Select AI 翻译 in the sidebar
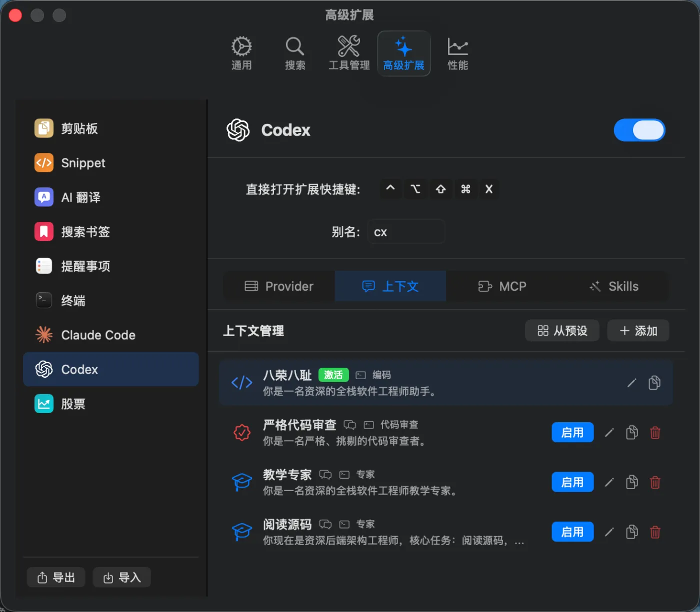Viewport: 700px width, 612px height. point(111,197)
